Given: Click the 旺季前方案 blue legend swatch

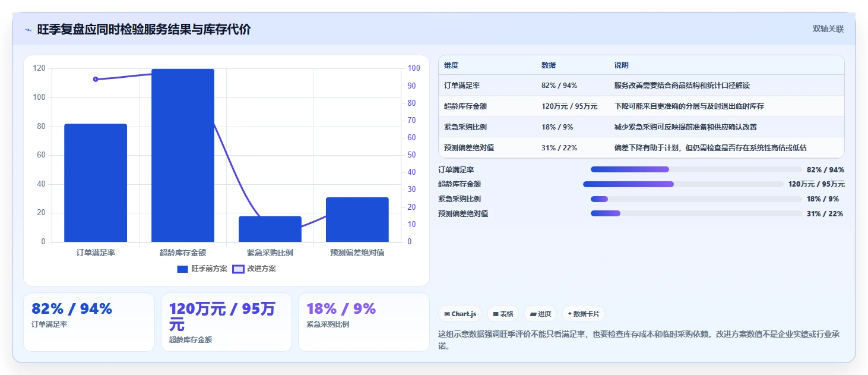Looking at the screenshot, I should click(182, 269).
